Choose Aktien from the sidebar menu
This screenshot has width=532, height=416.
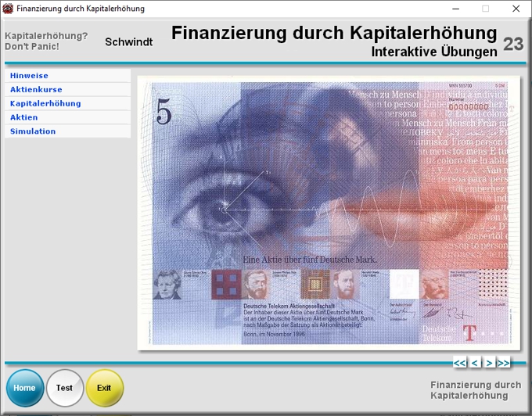click(23, 117)
